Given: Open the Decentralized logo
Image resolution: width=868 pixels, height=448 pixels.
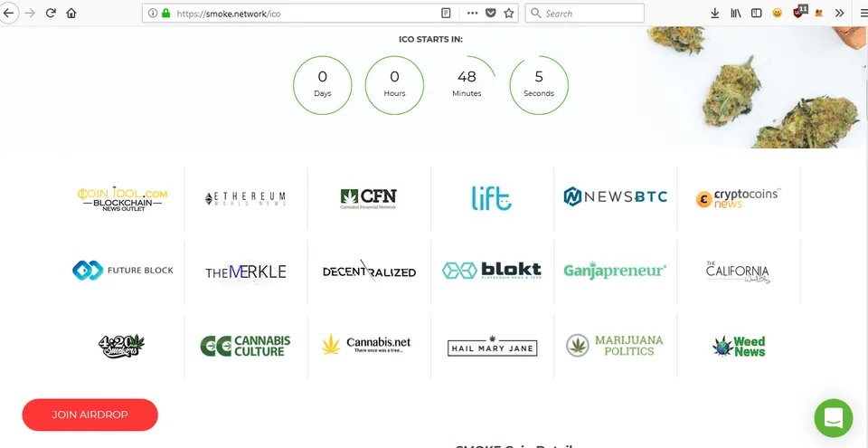Looking at the screenshot, I should pyautogui.click(x=369, y=272).
